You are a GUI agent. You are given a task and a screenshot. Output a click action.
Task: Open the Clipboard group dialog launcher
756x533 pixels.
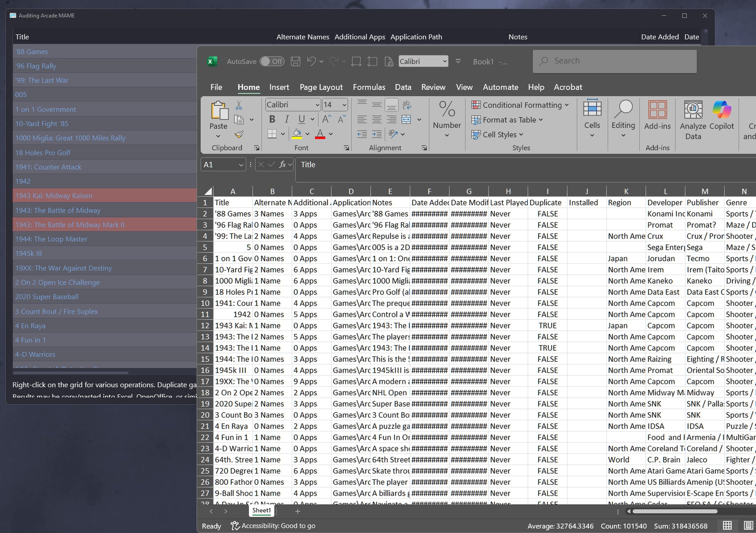[x=256, y=148]
